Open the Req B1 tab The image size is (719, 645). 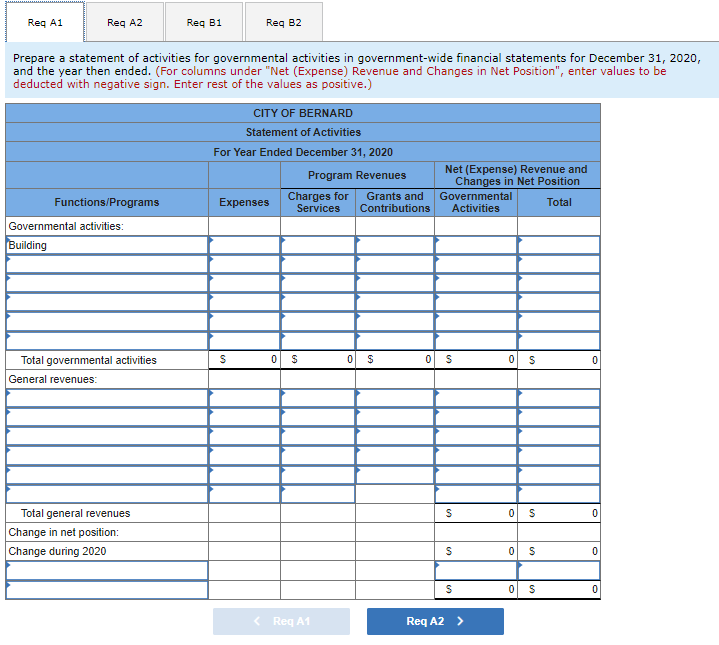tap(204, 22)
